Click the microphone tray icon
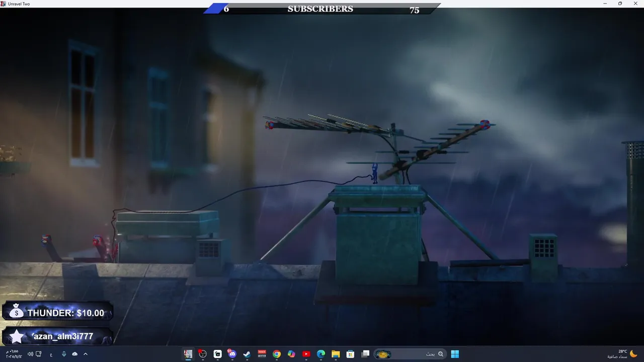Viewport: 644px width, 362px height. point(64,354)
